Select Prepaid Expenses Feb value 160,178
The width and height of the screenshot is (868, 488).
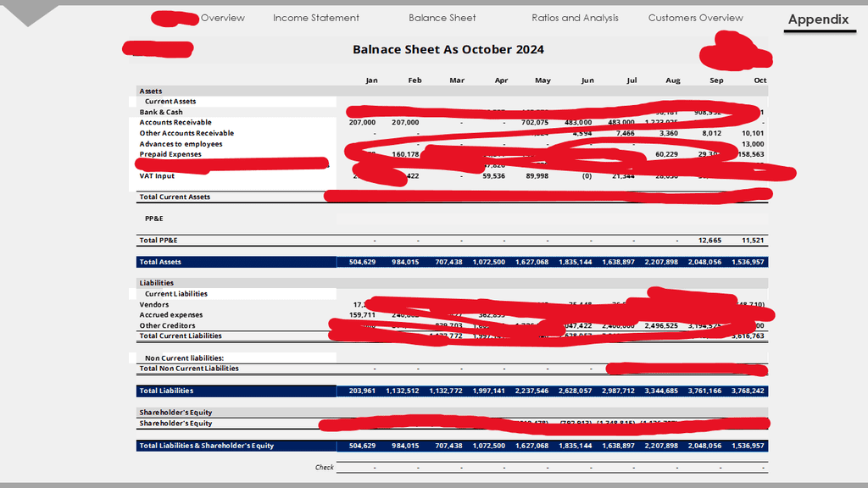(405, 154)
